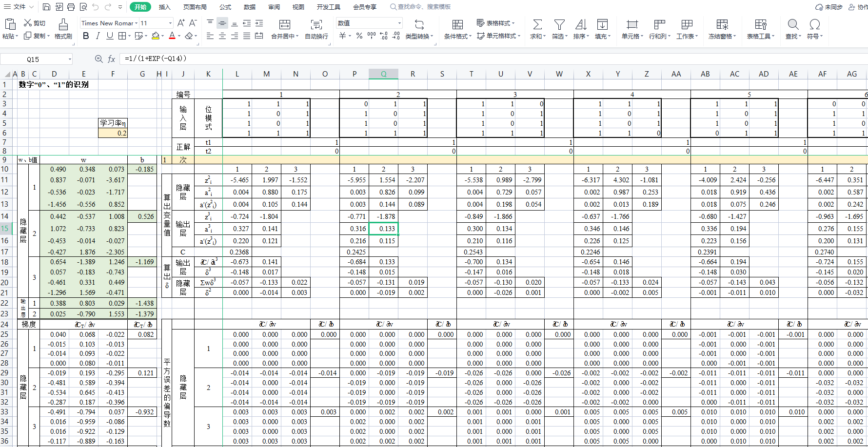Switch to the 页面布局 Page Layout tab
The height and width of the screenshot is (447, 868).
click(x=195, y=7)
